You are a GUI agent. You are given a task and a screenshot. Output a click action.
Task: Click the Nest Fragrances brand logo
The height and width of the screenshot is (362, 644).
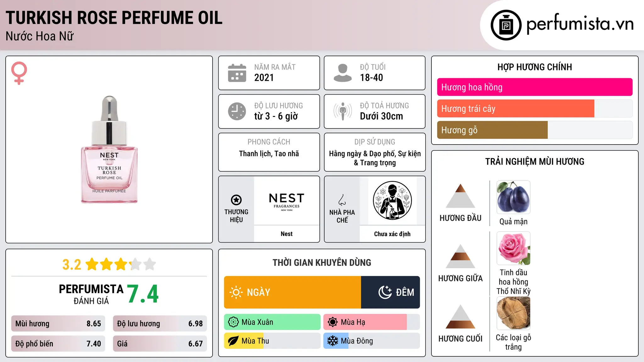(286, 202)
